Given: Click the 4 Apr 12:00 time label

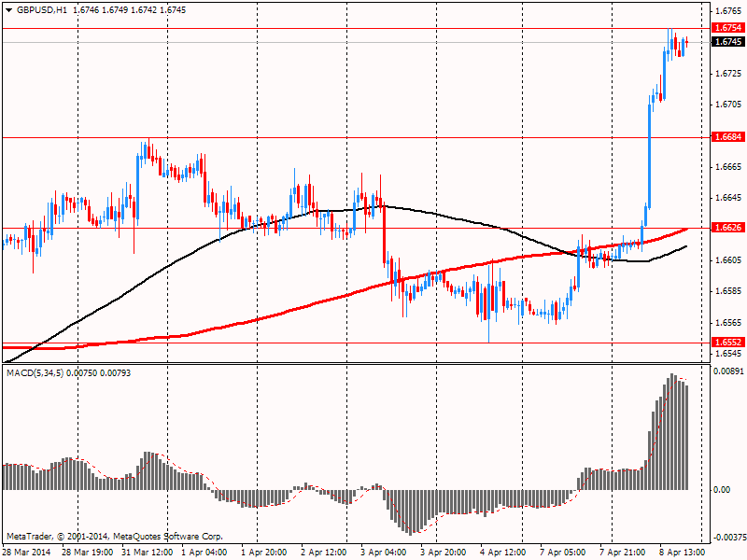Looking at the screenshot, I should point(503,553).
